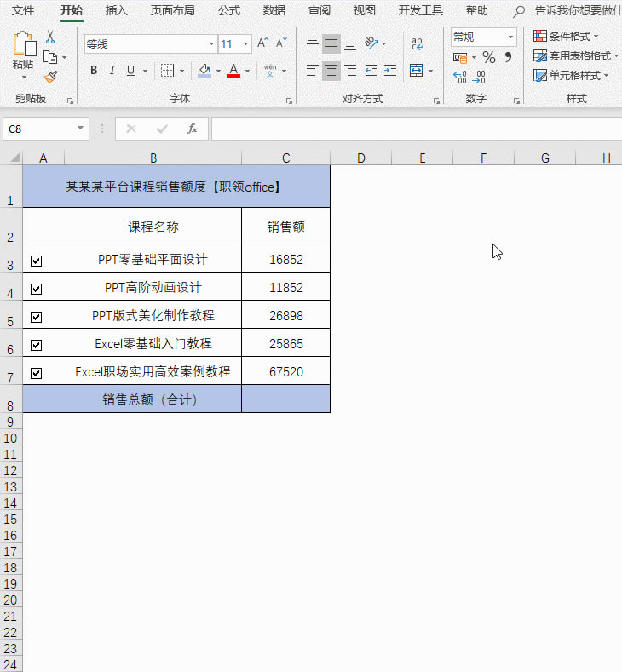
Task: Increase decimal places
Action: pyautogui.click(x=460, y=78)
